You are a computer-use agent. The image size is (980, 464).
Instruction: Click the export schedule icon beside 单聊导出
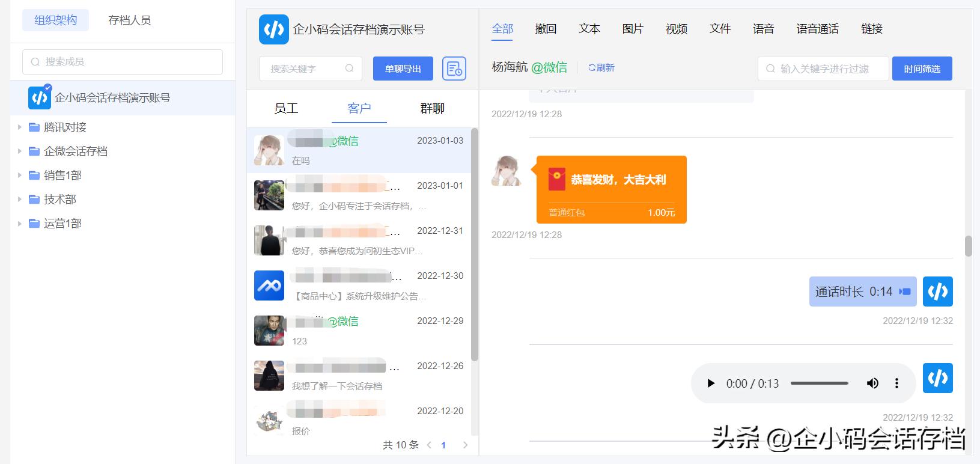coord(454,69)
